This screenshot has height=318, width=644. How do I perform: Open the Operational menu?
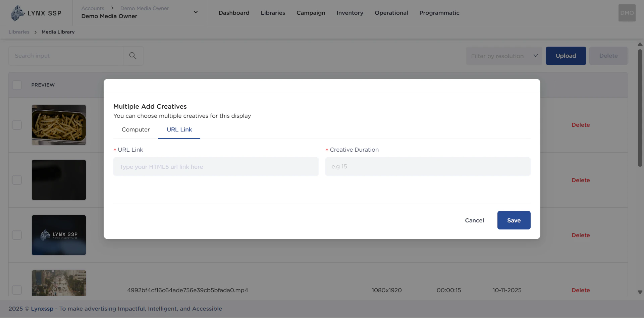[391, 13]
